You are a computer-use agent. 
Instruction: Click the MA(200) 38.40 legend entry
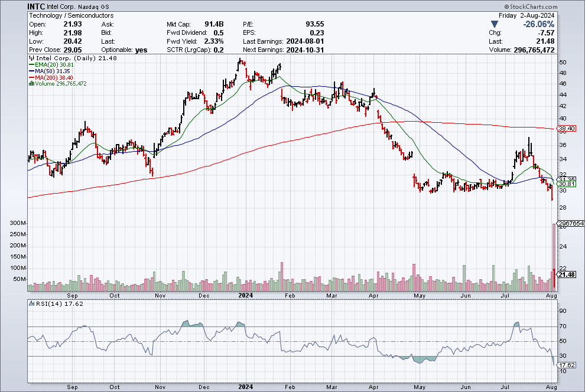[x=51, y=77]
